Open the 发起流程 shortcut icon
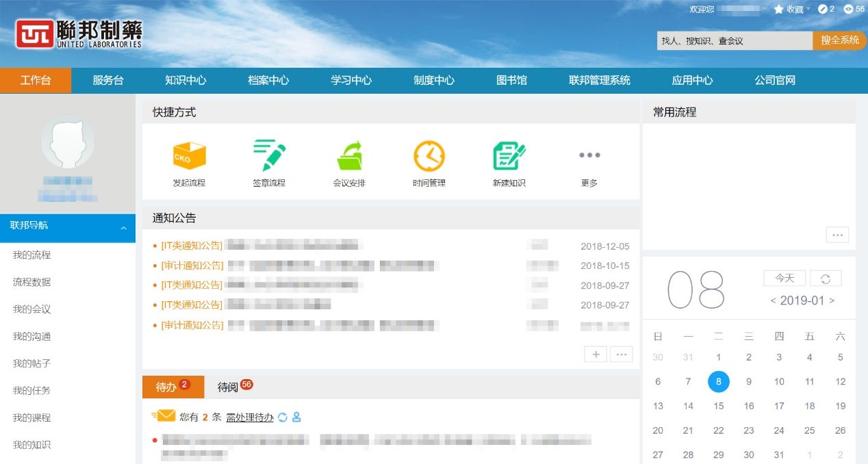 click(189, 156)
